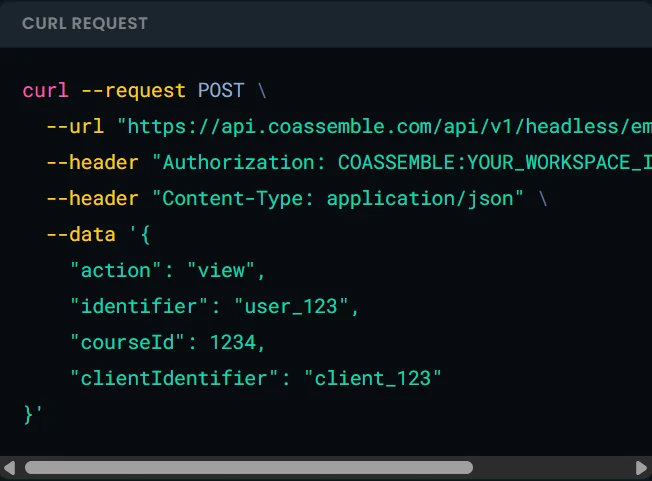Click the "clientIdentifier" key

tap(174, 378)
